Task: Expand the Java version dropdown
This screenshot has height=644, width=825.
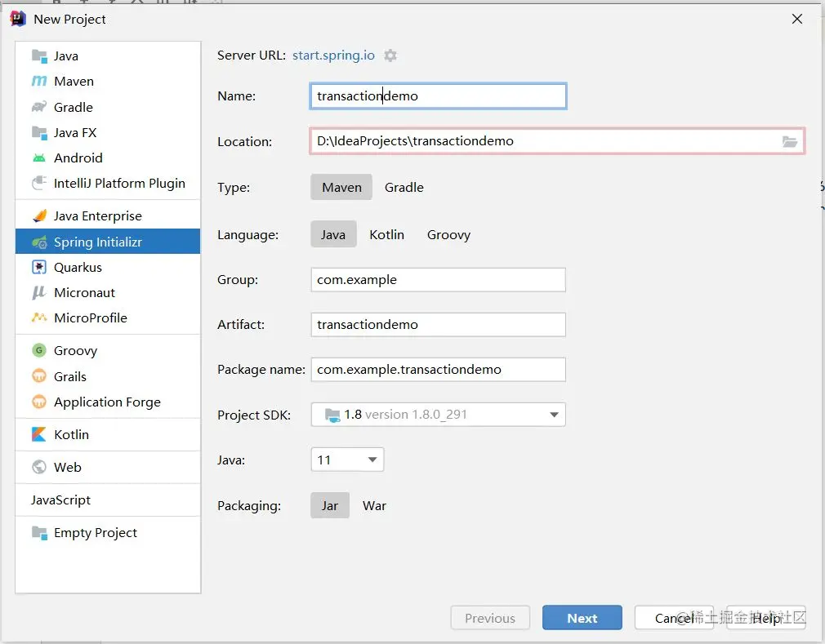Action: [348, 460]
